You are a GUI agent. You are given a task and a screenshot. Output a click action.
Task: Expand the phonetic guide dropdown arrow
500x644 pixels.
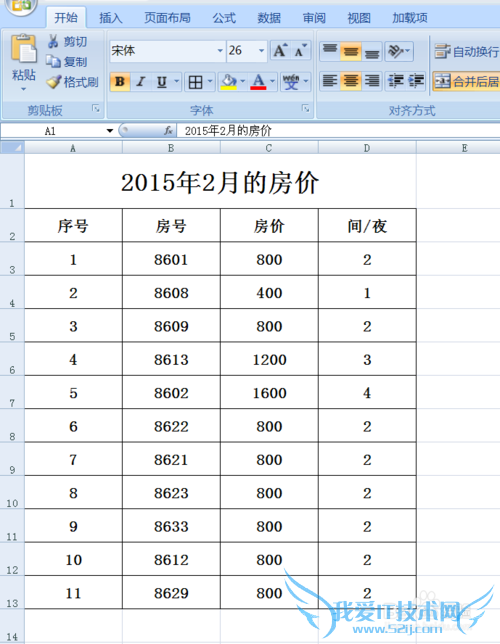(x=306, y=81)
